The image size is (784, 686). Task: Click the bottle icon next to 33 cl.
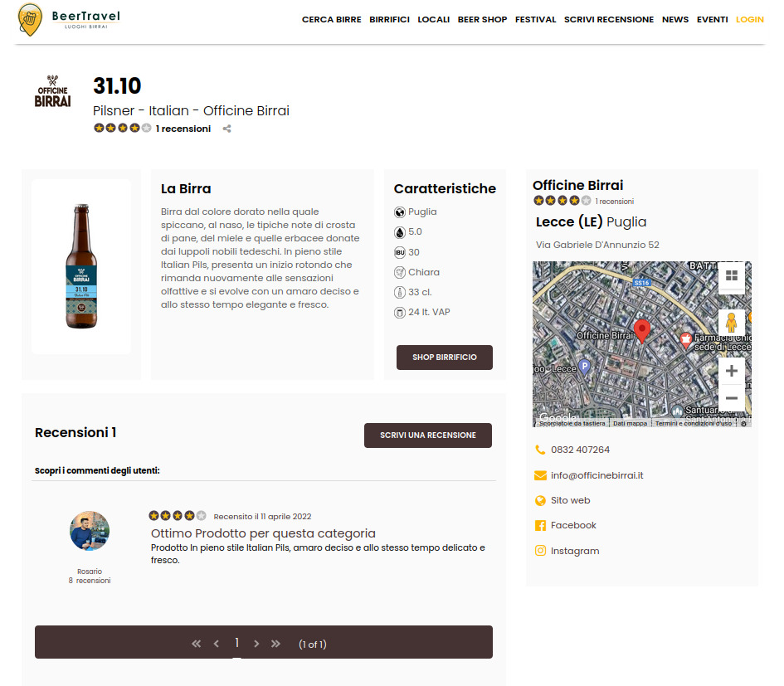tap(400, 293)
